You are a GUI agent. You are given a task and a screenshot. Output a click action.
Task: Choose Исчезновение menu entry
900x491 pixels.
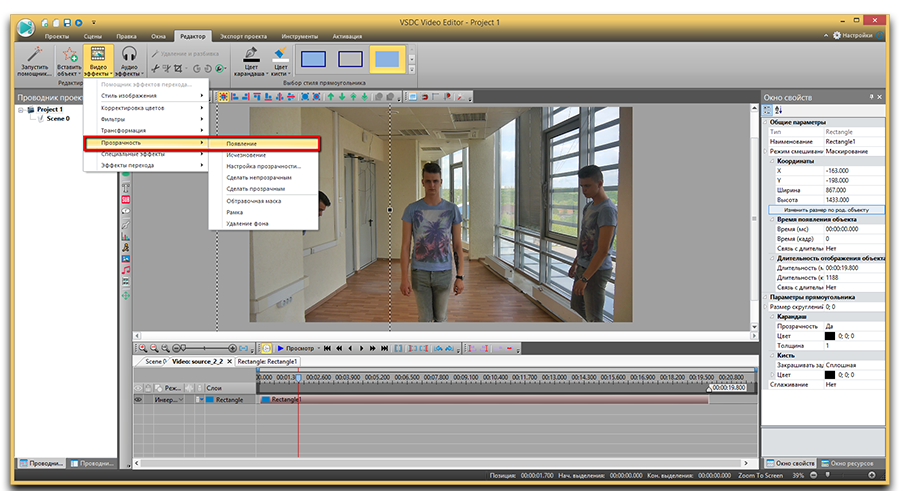pyautogui.click(x=263, y=155)
